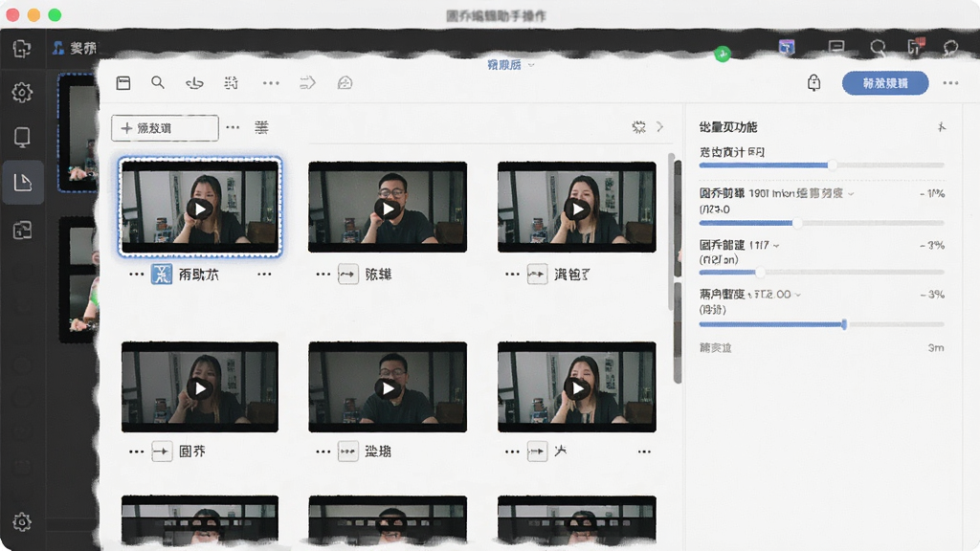This screenshot has width=980, height=551.
Task: Click the green circular status icon in top bar
Action: (723, 54)
